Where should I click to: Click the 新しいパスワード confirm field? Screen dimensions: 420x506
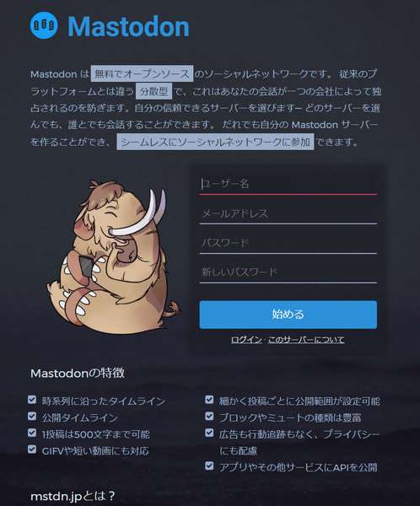pos(288,272)
